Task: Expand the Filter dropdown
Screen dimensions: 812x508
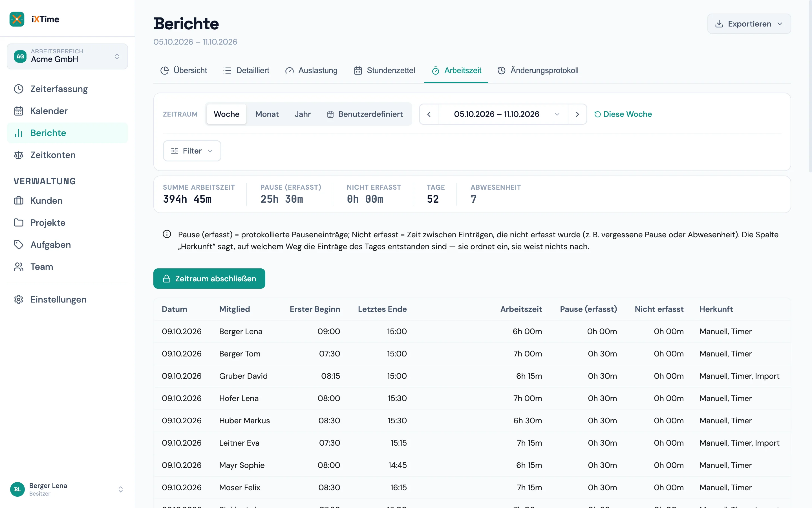Action: 192,151
